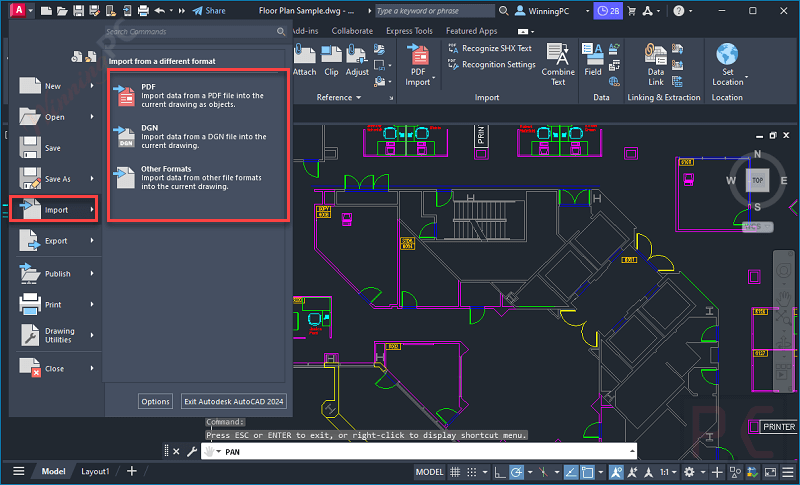Image resolution: width=800 pixels, height=485 pixels.
Task: Switch to the Featured Apps ribbon tab
Action: pyautogui.click(x=471, y=31)
